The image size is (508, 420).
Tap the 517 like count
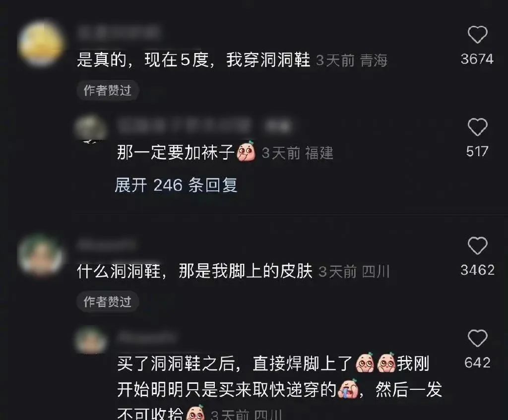[x=477, y=152]
